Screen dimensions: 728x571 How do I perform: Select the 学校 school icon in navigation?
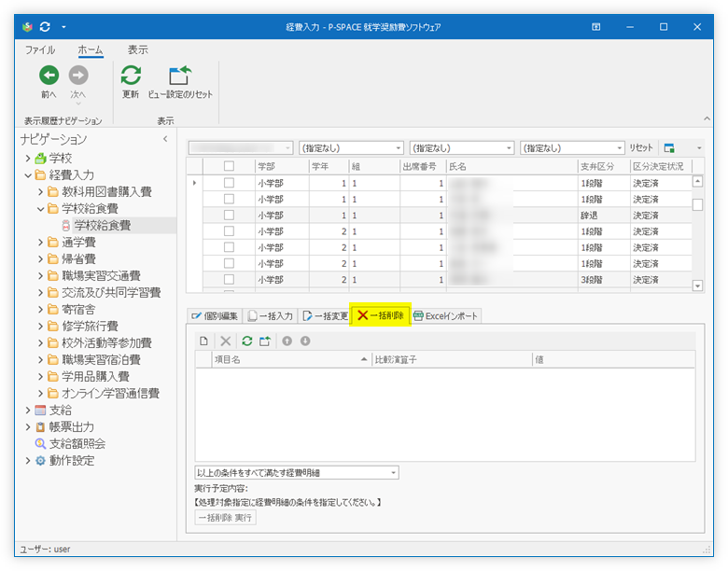click(41, 159)
